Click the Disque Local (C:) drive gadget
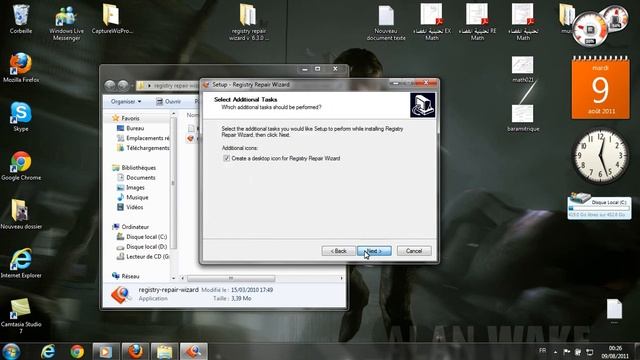 coord(599,207)
